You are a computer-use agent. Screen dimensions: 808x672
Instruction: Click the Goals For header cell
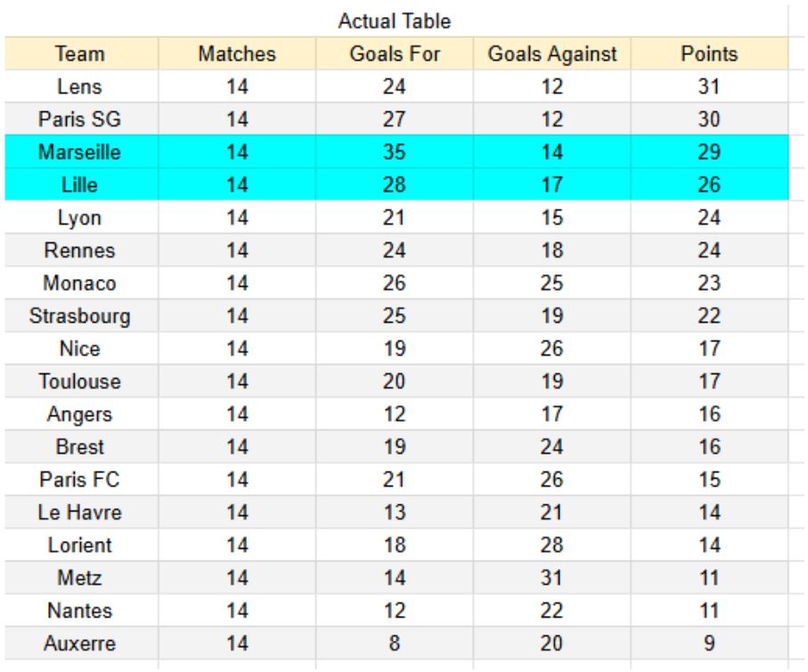(393, 54)
